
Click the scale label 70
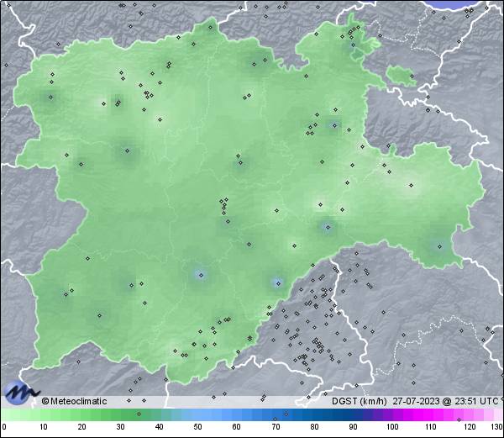(276, 427)
